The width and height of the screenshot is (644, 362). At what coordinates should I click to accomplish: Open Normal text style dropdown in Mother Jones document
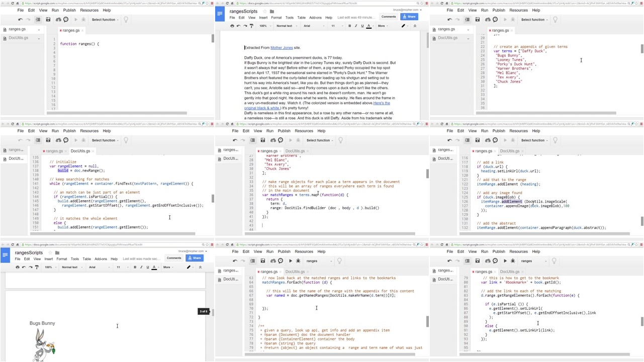(x=287, y=26)
